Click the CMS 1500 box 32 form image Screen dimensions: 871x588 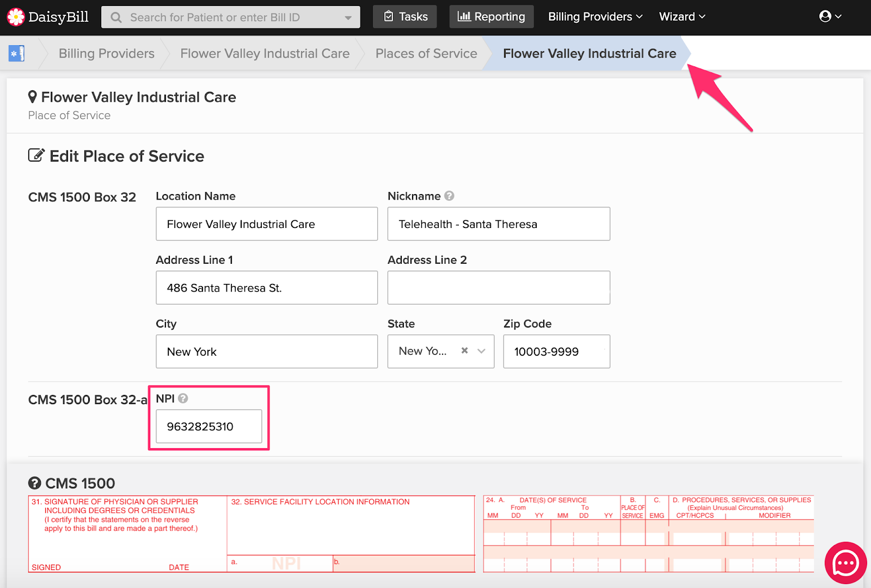pyautogui.click(x=252, y=534)
